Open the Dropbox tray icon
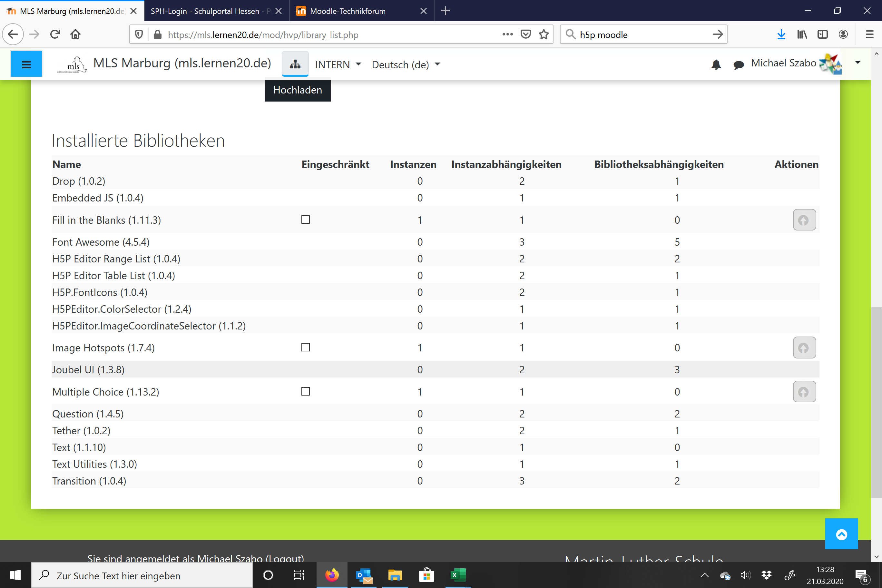This screenshot has width=882, height=588. tap(767, 575)
